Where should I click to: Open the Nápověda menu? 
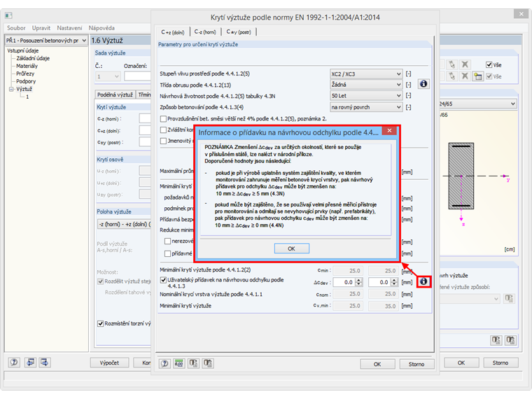(101, 28)
